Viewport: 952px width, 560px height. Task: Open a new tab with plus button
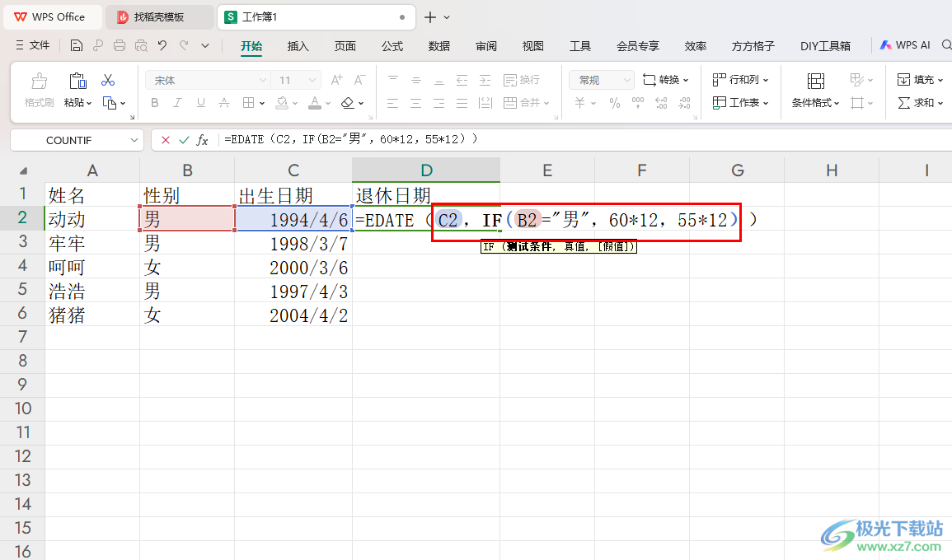click(430, 17)
